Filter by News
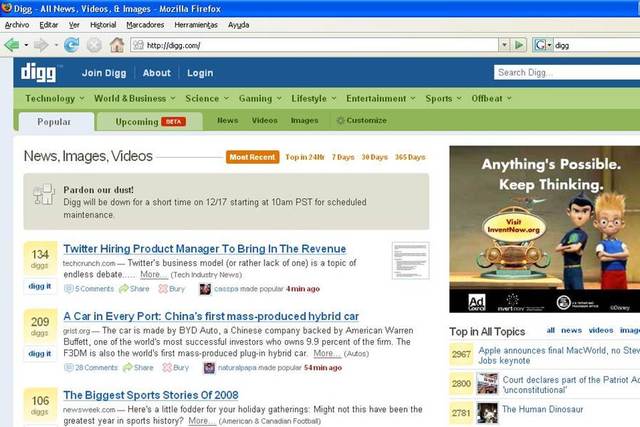The height and width of the screenshot is (427, 640). (228, 120)
